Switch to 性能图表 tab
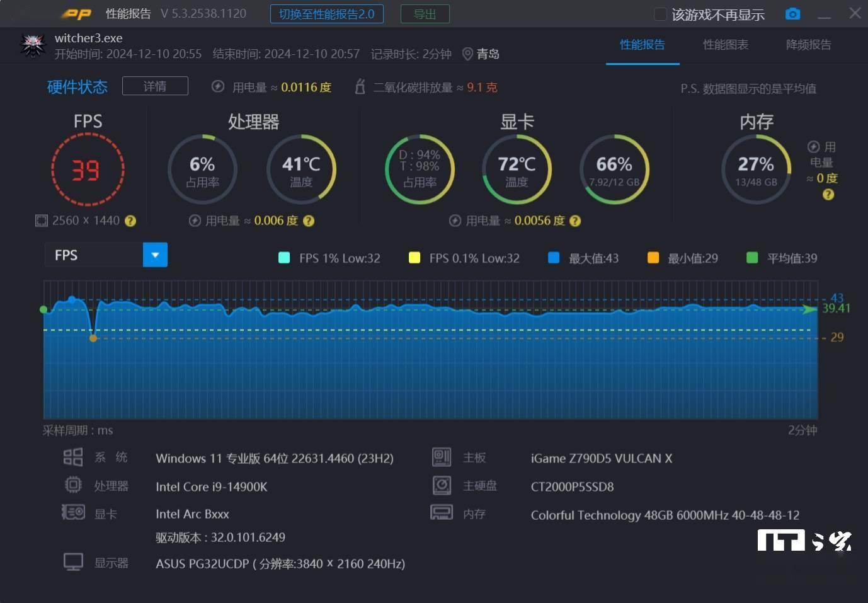Viewport: 868px width, 603px height. point(726,45)
